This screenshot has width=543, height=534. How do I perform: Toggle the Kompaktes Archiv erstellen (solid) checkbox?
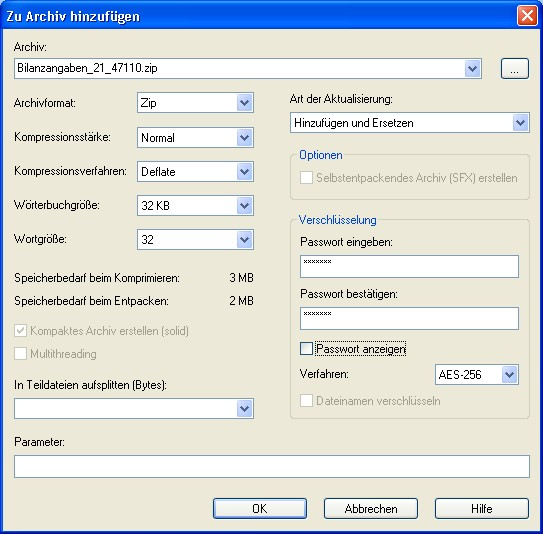20,331
